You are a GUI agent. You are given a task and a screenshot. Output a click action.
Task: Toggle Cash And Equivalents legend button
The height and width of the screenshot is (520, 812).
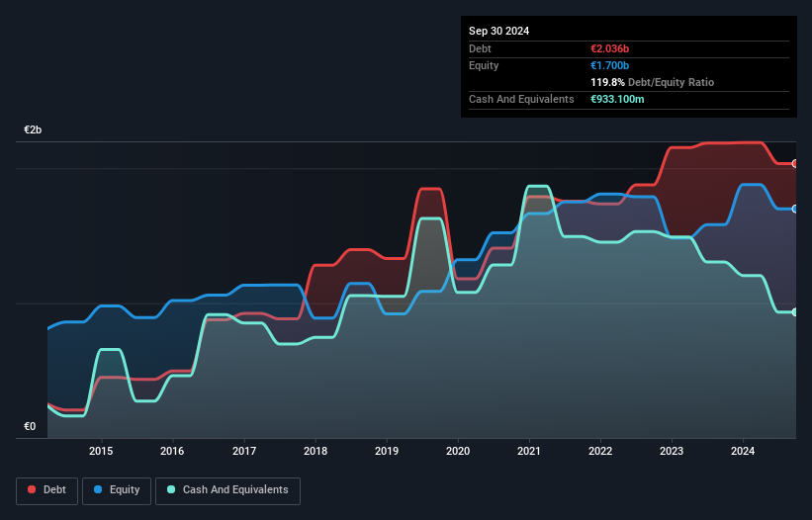pyautogui.click(x=227, y=490)
